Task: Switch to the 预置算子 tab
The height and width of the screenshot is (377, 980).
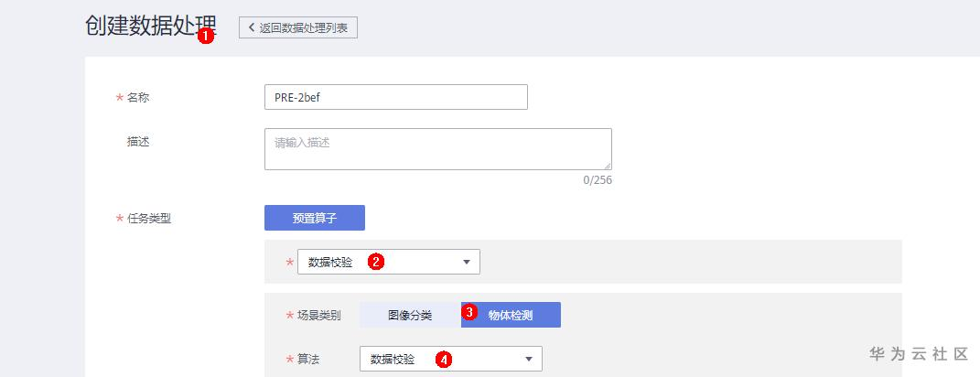Action: coord(314,218)
